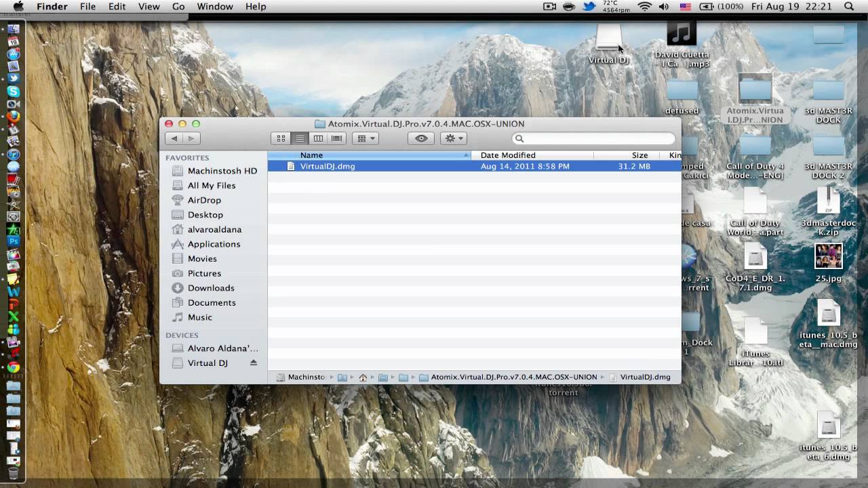Select Alvaro Aldana's device in sidebar
The width and height of the screenshot is (868, 488).
tap(215, 348)
